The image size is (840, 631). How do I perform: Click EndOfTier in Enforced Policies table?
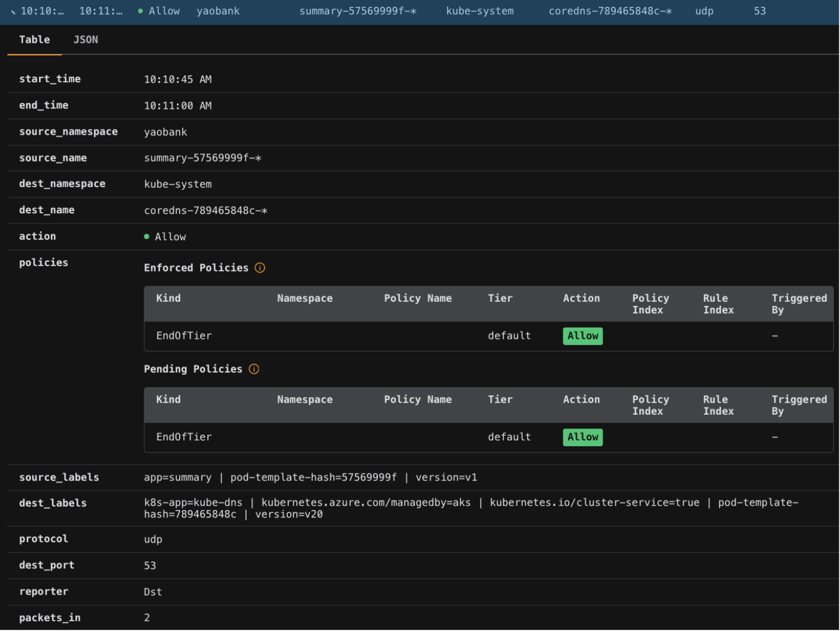point(184,336)
